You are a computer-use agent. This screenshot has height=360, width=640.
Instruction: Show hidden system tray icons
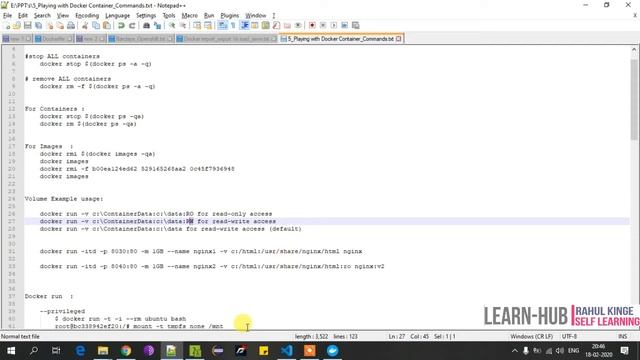[515, 351]
